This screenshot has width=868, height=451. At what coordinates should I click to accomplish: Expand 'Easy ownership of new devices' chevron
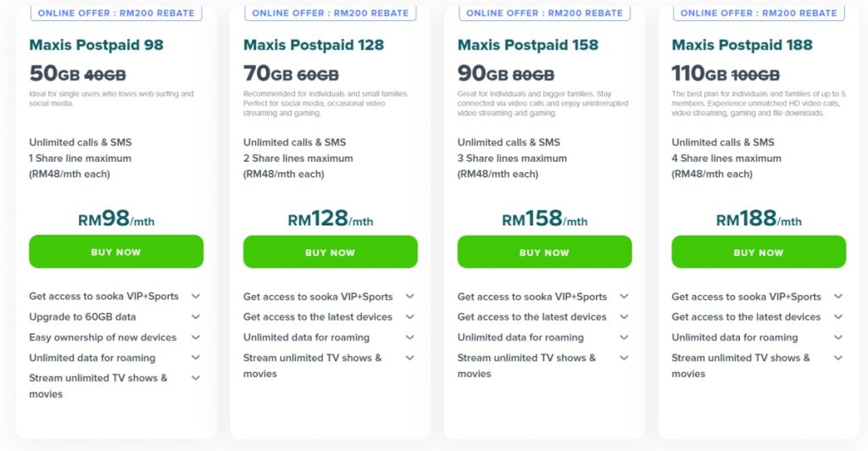196,337
